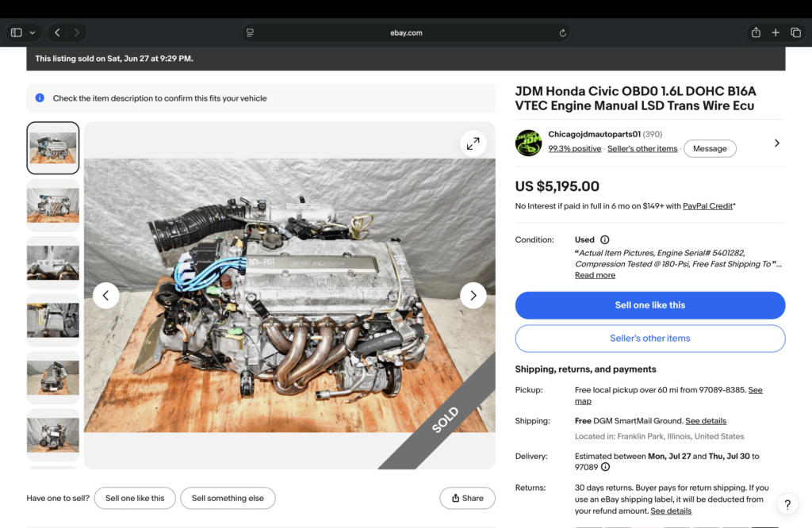Open the returns See details link
This screenshot has width=812, height=528.
point(671,511)
